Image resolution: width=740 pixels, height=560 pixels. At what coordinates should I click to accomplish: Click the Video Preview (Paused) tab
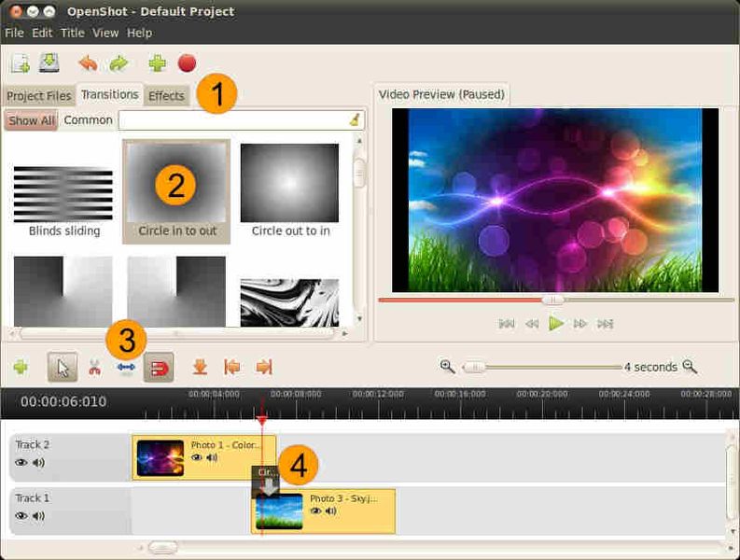pos(441,94)
